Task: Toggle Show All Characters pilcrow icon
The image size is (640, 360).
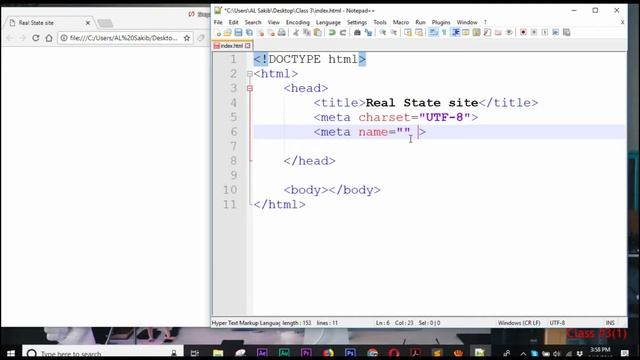Action: (444, 33)
